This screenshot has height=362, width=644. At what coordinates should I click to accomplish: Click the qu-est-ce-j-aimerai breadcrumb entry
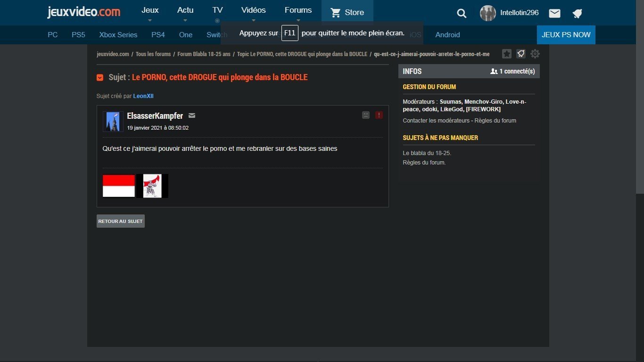432,54
